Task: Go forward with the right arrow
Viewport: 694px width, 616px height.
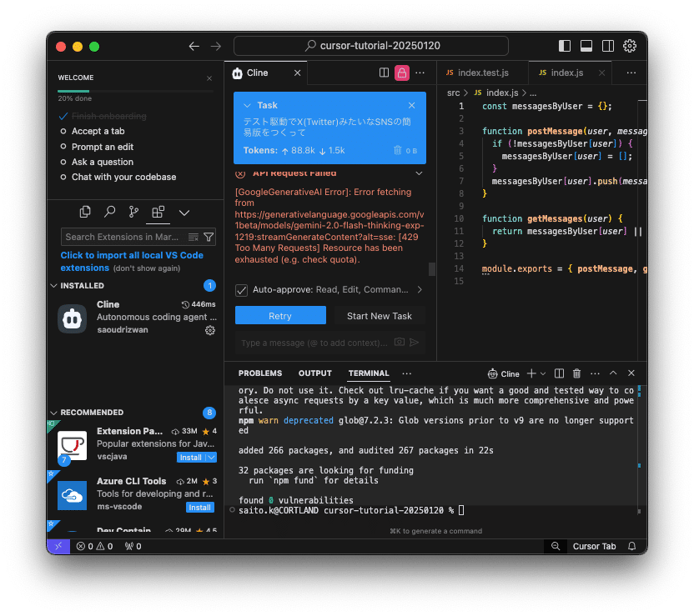Action: (x=215, y=46)
